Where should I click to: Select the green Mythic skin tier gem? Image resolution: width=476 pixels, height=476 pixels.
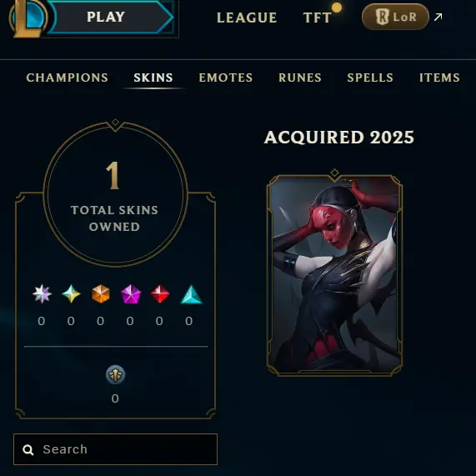click(71, 294)
